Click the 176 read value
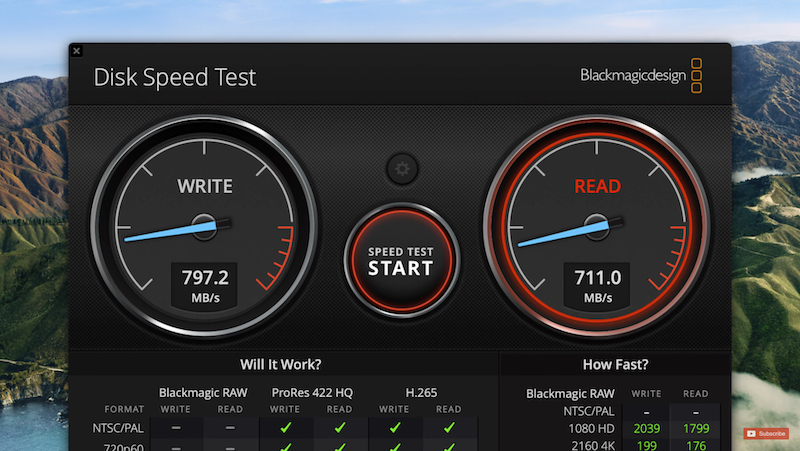 click(x=696, y=445)
